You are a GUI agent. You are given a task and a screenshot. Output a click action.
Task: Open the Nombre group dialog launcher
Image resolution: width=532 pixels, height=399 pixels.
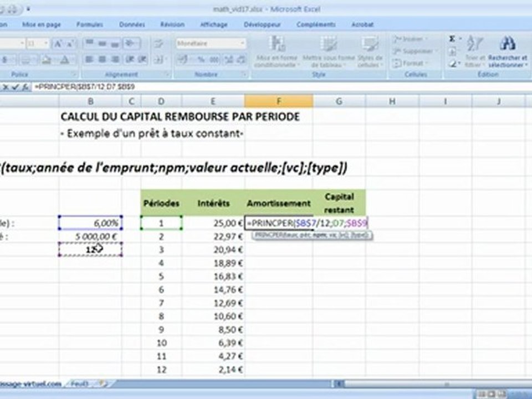tap(244, 74)
